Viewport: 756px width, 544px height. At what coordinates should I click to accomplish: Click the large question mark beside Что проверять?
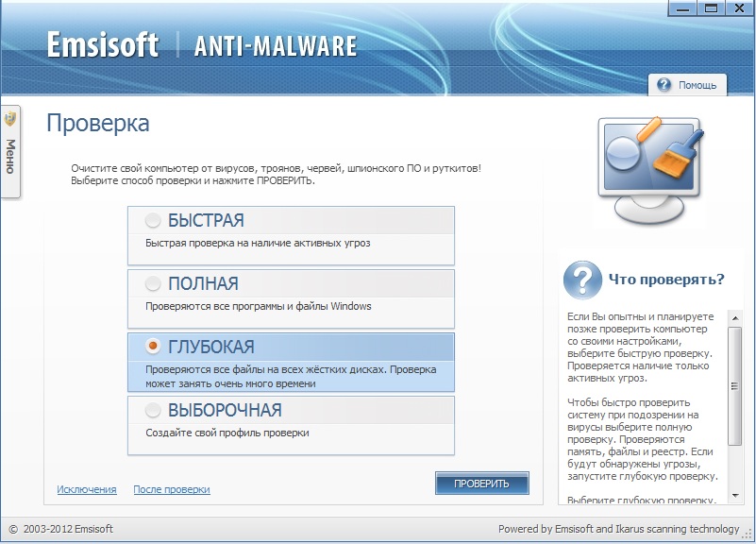[x=582, y=280]
